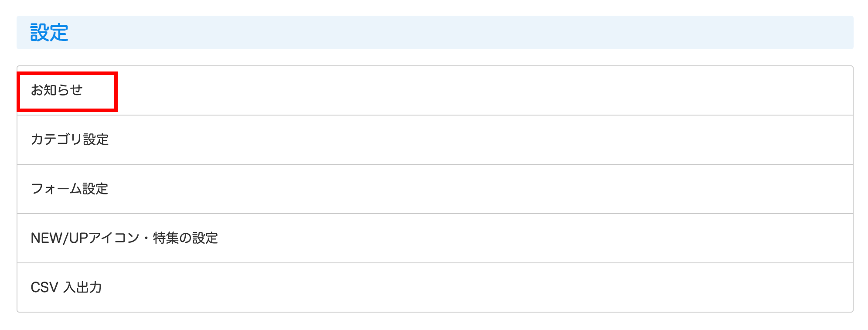Open the form settings (フォーム設定) page
Viewport: 868px width, 330px height.
69,189
